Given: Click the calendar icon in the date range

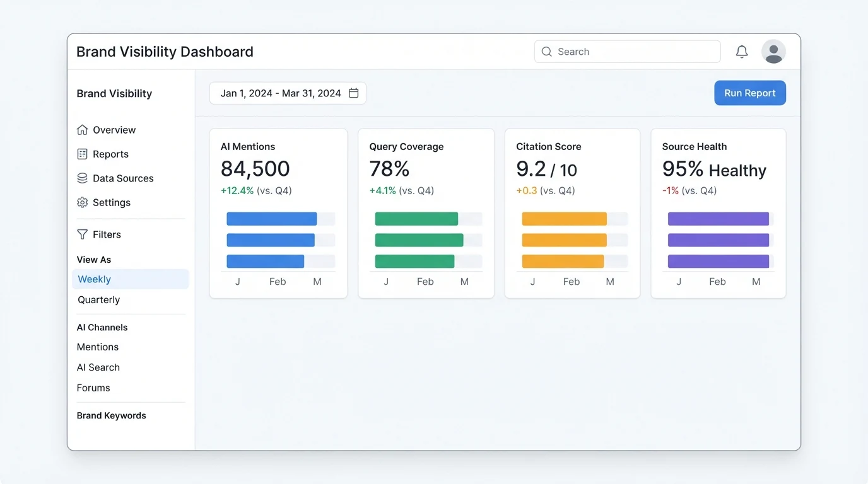Looking at the screenshot, I should [x=354, y=93].
